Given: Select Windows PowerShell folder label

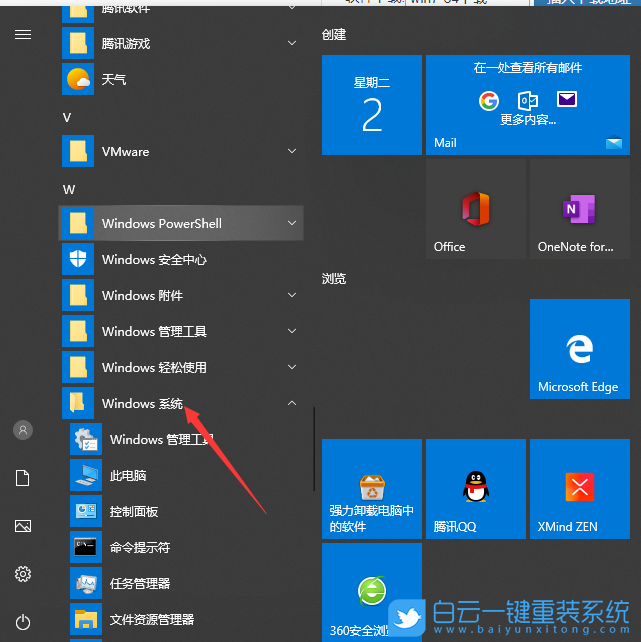Looking at the screenshot, I should [162, 224].
